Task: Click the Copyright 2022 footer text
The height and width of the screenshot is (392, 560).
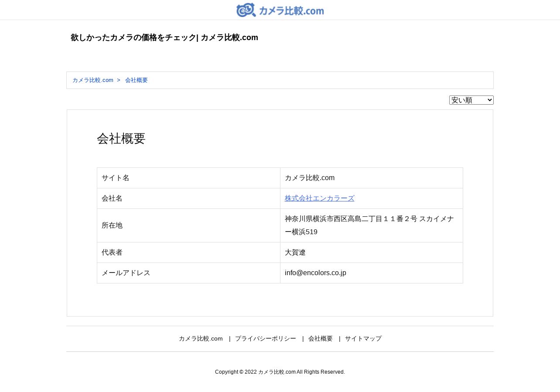Action: pyautogui.click(x=280, y=372)
